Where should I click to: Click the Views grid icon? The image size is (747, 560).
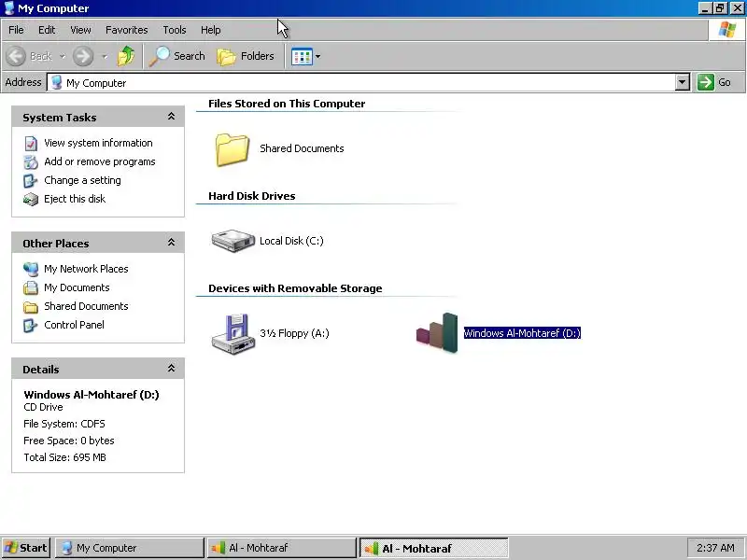[x=302, y=57]
